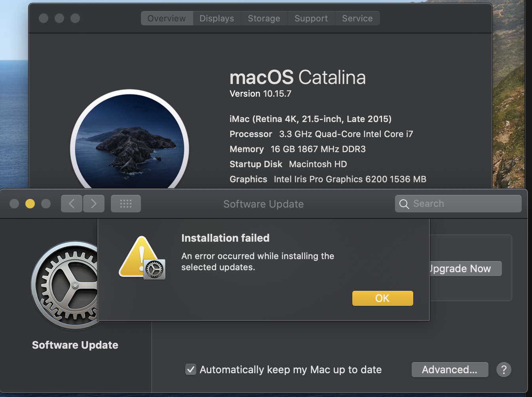
Task: Switch to the Storage tab
Action: tap(264, 18)
